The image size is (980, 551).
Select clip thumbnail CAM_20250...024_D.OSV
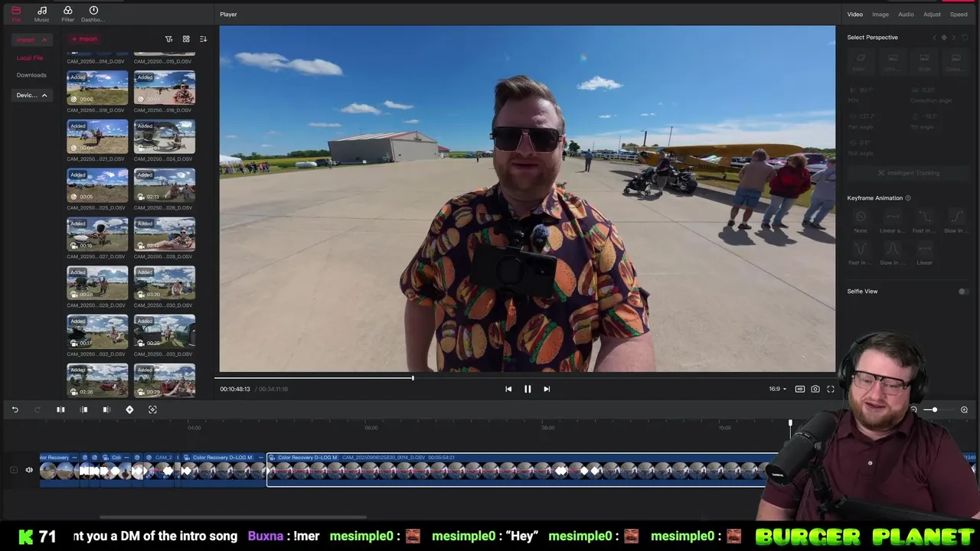click(165, 137)
